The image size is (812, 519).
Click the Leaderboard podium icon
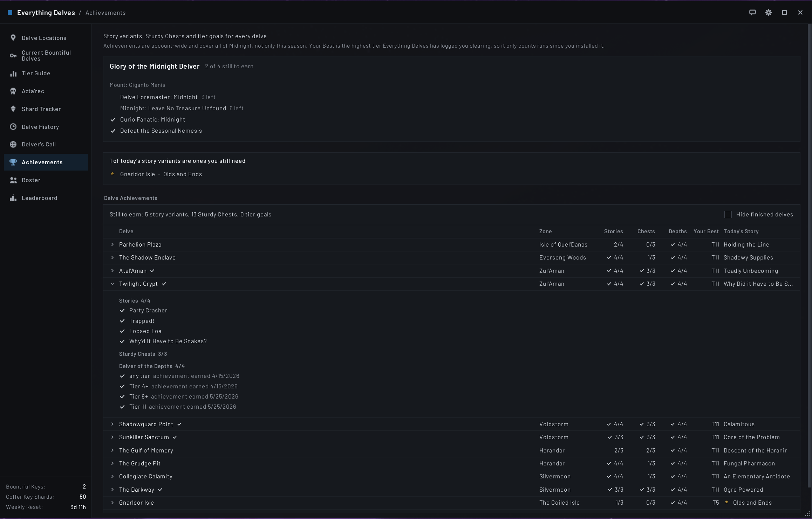[x=13, y=198]
